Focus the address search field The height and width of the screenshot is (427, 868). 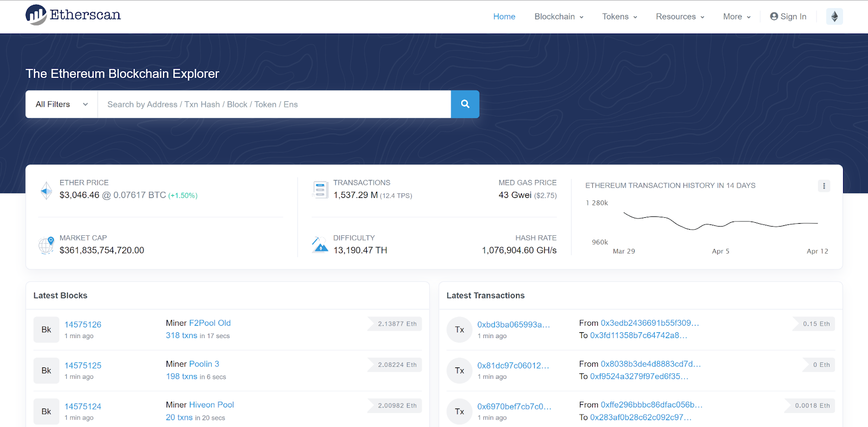[274, 104]
